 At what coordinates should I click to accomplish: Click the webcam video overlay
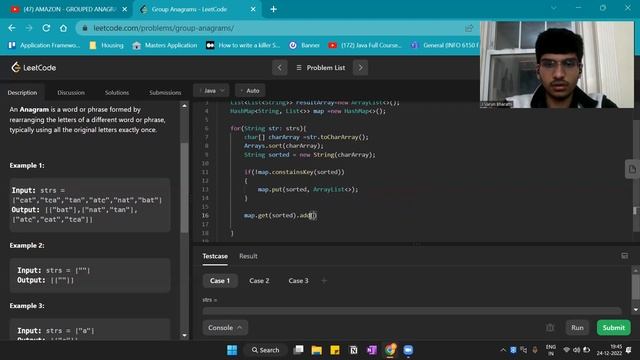[x=557, y=64]
